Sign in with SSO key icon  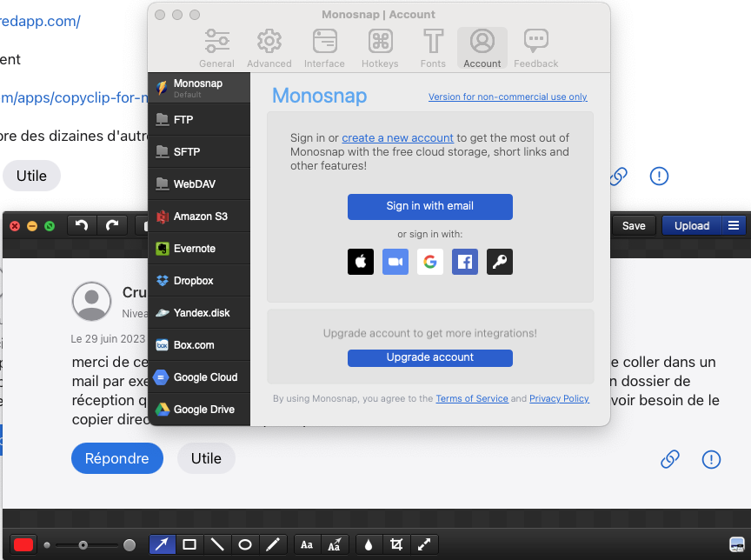500,262
